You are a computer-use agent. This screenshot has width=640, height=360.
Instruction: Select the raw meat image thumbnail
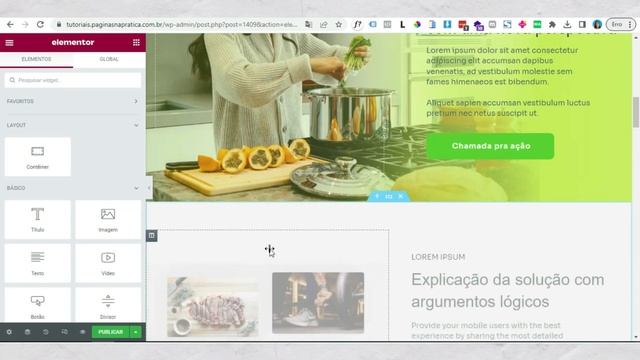[x=213, y=307]
